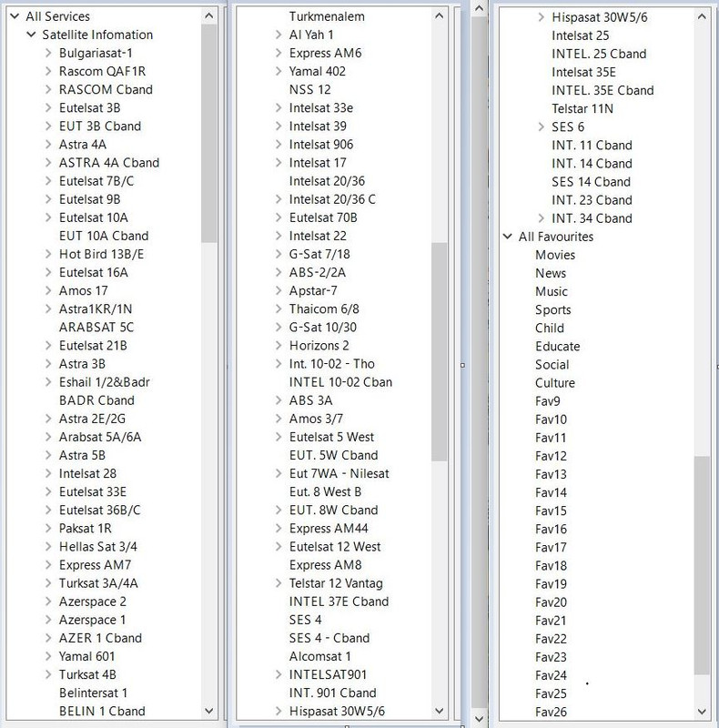Select EUT. 5W Cband entry

click(333, 455)
